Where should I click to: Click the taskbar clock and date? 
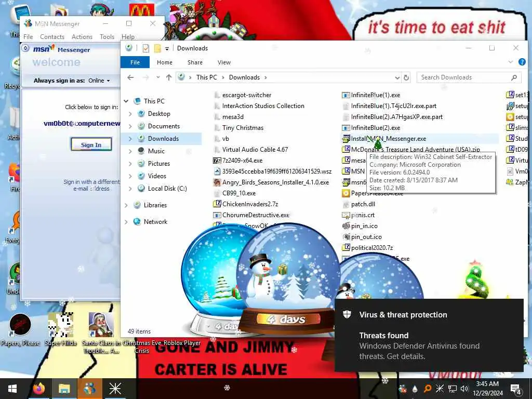(x=487, y=389)
